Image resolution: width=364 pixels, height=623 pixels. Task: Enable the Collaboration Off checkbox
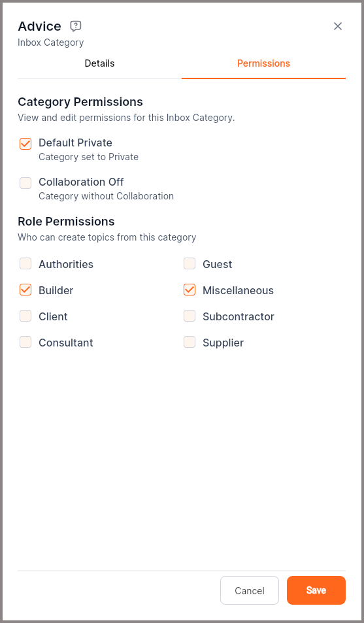[25, 183]
